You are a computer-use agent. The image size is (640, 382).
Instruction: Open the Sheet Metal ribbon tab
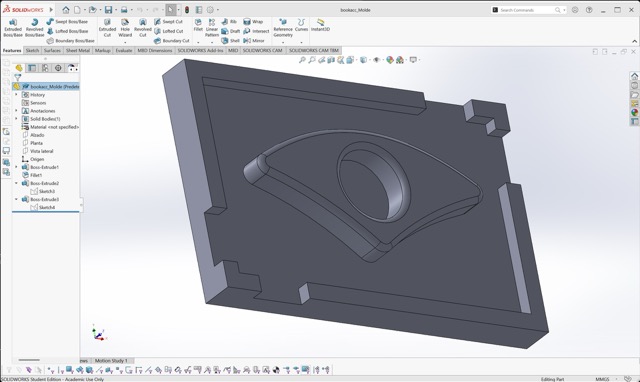click(x=78, y=51)
